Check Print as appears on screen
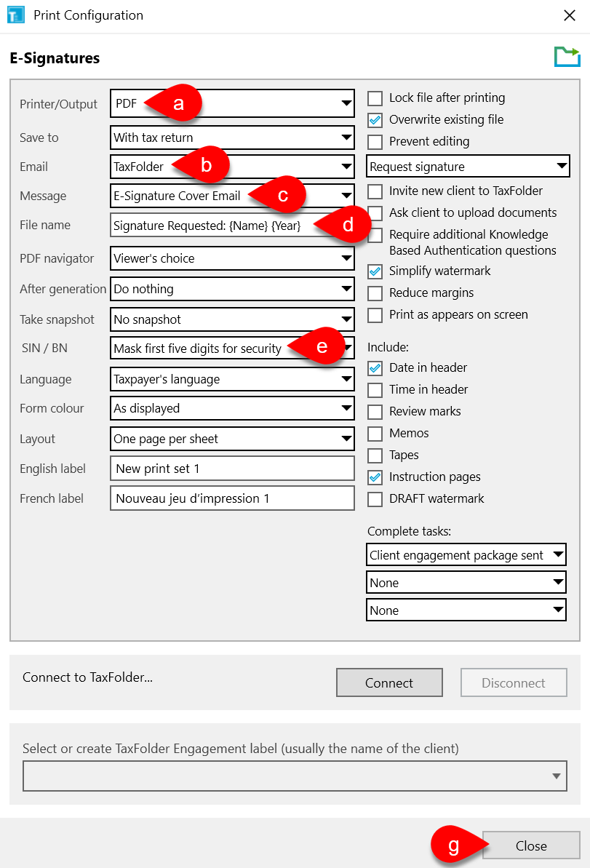 [x=375, y=315]
